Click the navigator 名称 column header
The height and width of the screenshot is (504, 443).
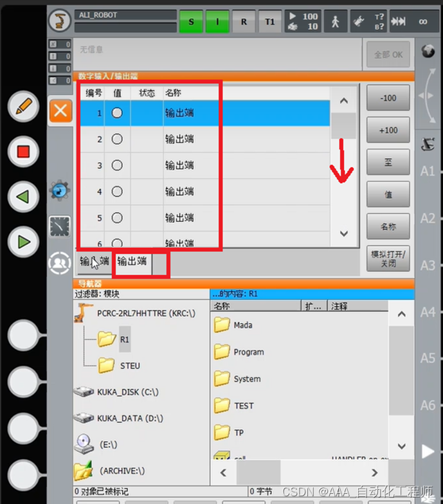click(256, 306)
